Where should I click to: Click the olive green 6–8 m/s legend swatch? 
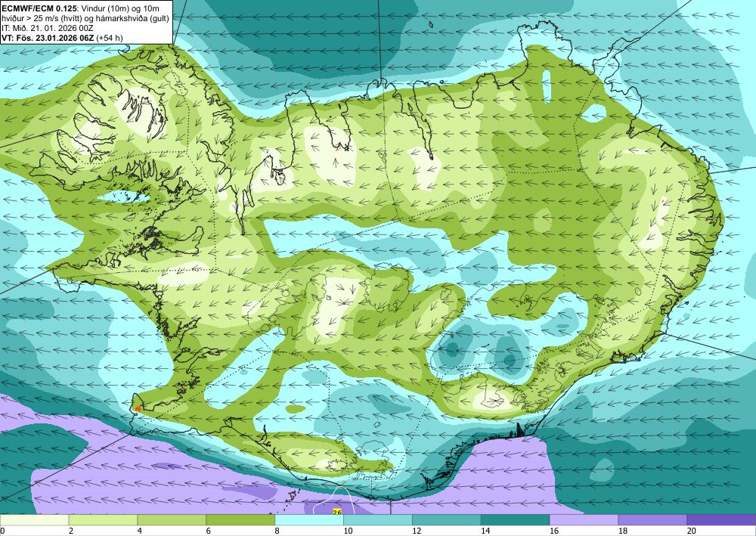pos(240,520)
